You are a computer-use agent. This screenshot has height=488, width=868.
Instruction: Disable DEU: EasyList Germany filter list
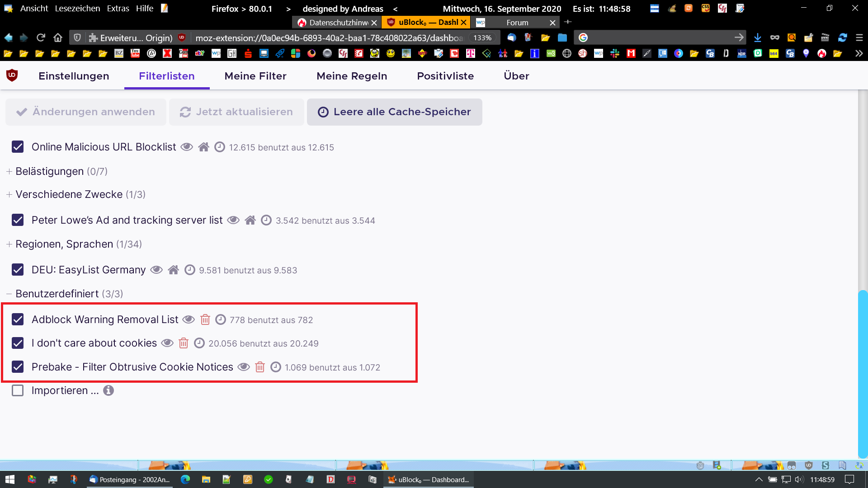(x=18, y=270)
